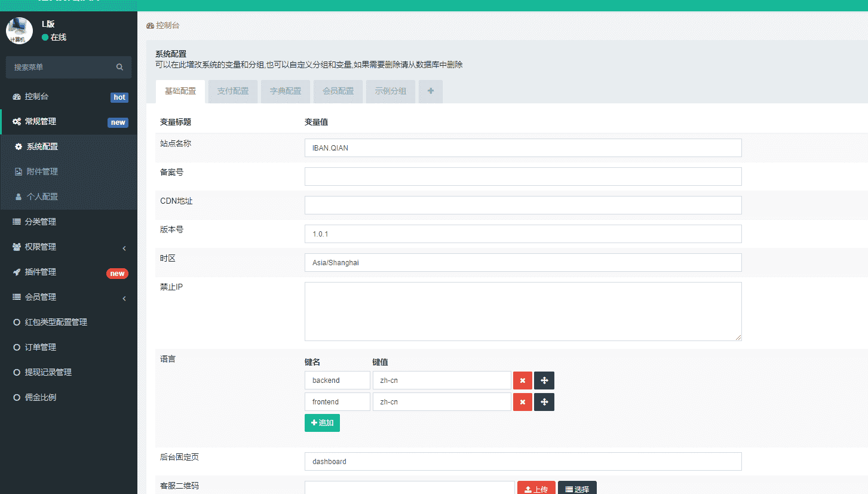Click the search magnifier icon in sidebar
The image size is (868, 494).
pyautogui.click(x=119, y=67)
